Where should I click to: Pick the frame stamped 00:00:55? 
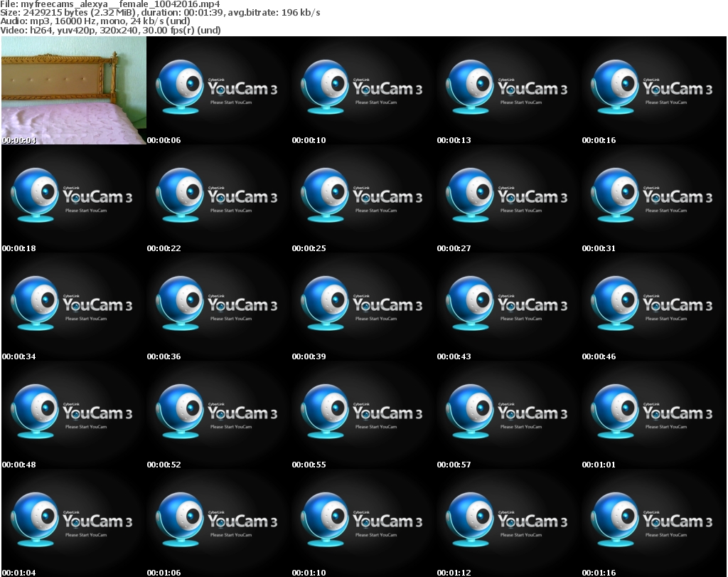click(x=363, y=415)
